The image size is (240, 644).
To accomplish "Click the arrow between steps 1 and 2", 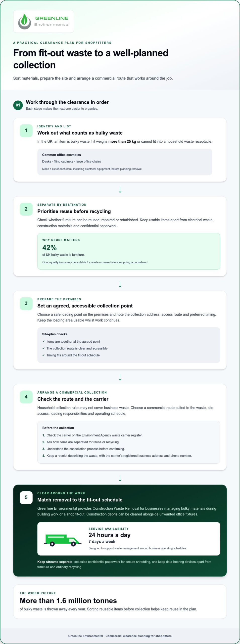I will coord(120,190).
